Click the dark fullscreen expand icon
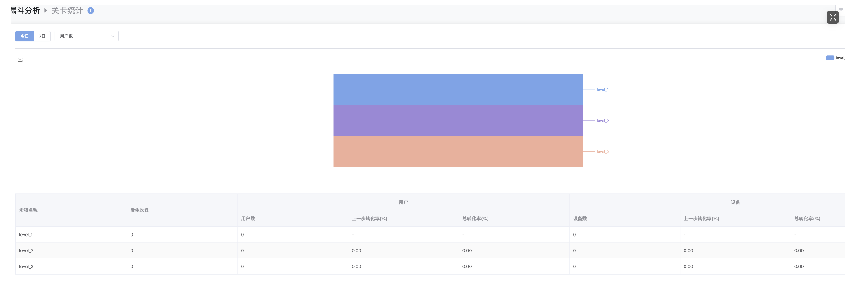Screen dimensions: 868x291 tap(832, 17)
